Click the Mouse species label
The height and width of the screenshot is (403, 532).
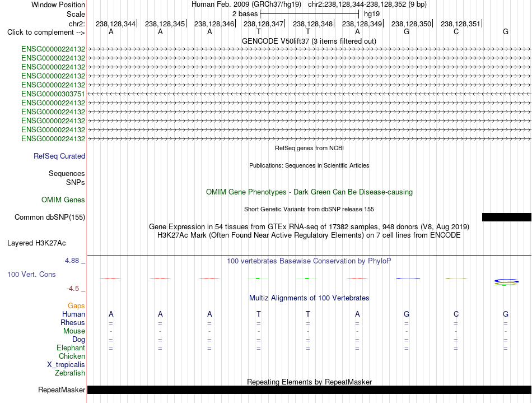74,331
